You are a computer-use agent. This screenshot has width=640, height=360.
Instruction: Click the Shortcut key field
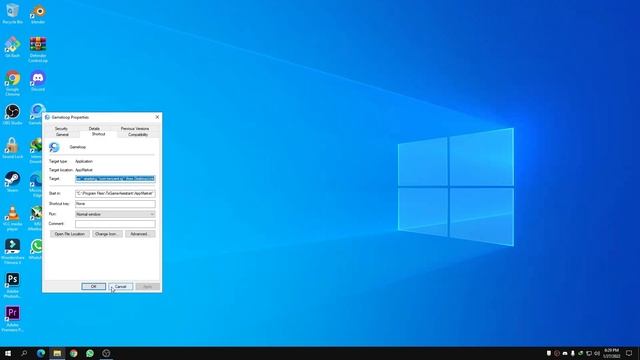(x=115, y=204)
